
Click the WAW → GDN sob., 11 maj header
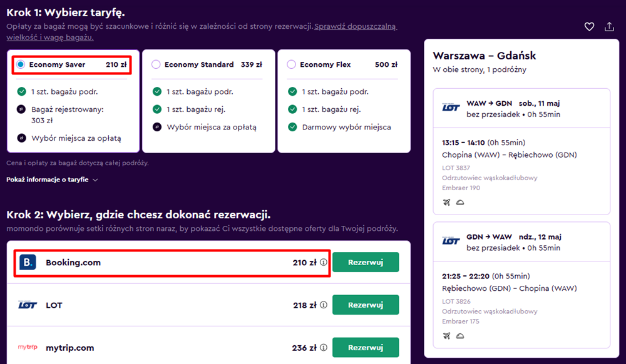click(x=513, y=103)
